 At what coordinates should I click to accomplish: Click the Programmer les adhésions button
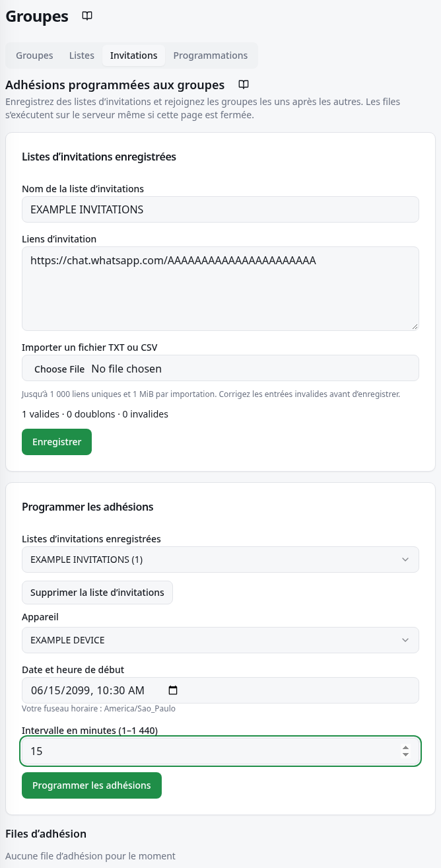coord(92,785)
